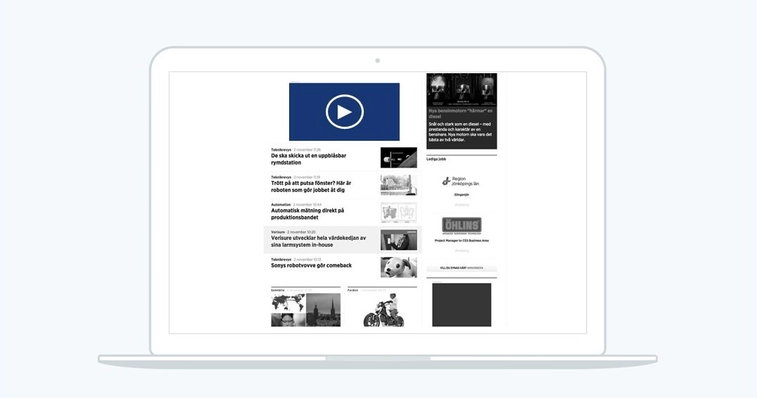This screenshot has width=757, height=398.
Task: Play the blue featured video
Action: click(344, 112)
